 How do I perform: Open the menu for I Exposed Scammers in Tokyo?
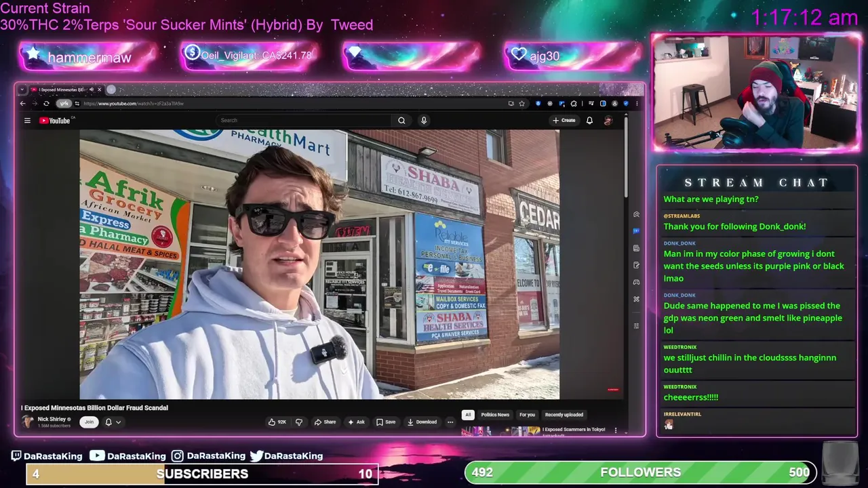click(x=616, y=430)
